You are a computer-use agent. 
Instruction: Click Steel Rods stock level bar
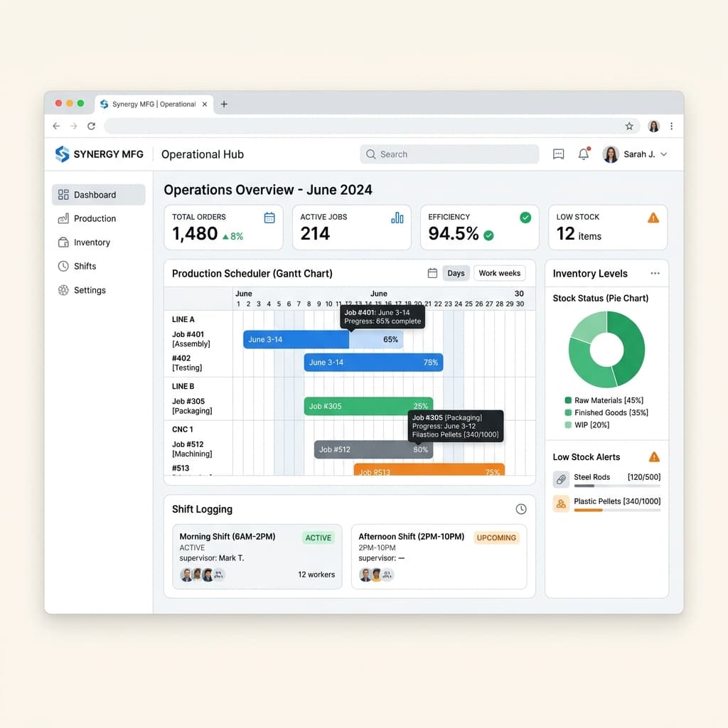click(617, 486)
